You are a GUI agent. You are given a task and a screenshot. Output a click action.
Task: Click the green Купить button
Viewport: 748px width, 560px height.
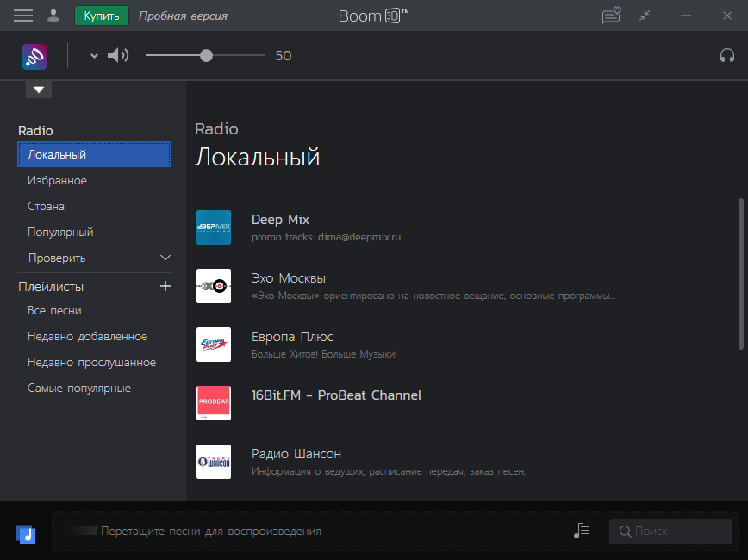tap(102, 16)
